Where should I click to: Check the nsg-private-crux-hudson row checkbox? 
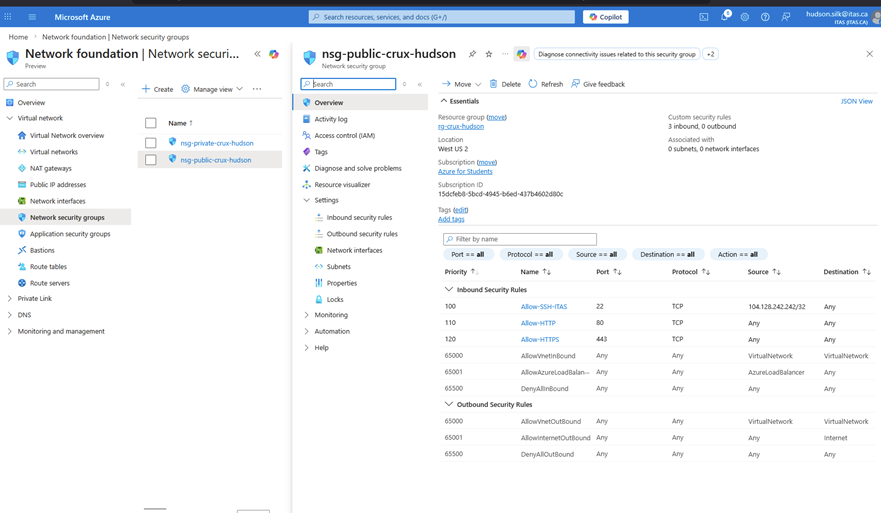pos(151,143)
